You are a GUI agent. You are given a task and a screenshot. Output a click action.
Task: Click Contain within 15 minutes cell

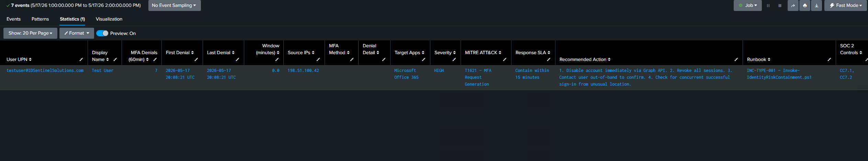point(532,74)
